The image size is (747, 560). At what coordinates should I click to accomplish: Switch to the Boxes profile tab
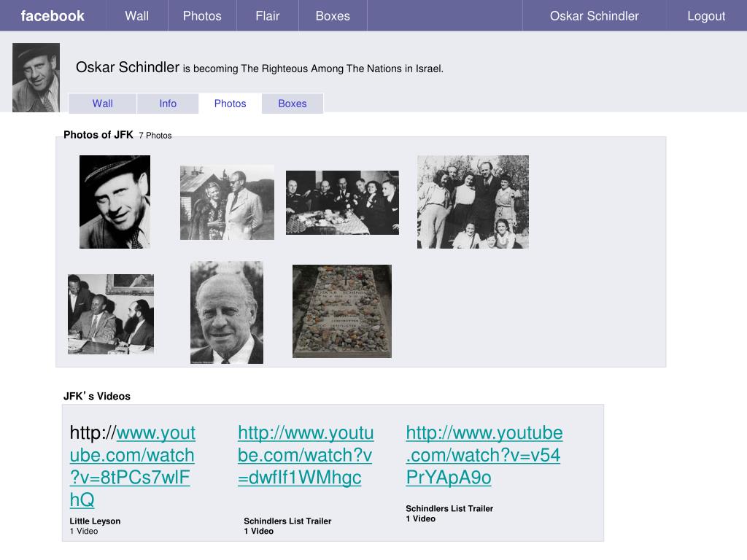pyautogui.click(x=293, y=104)
